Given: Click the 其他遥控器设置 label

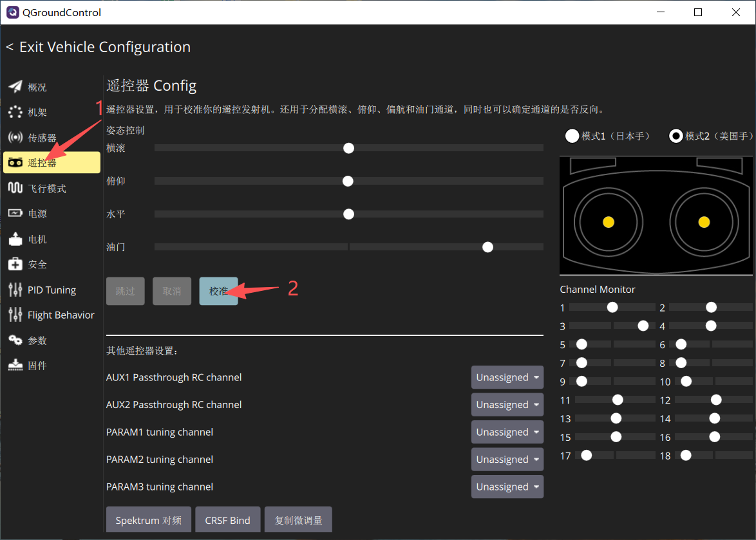Looking at the screenshot, I should [142, 351].
